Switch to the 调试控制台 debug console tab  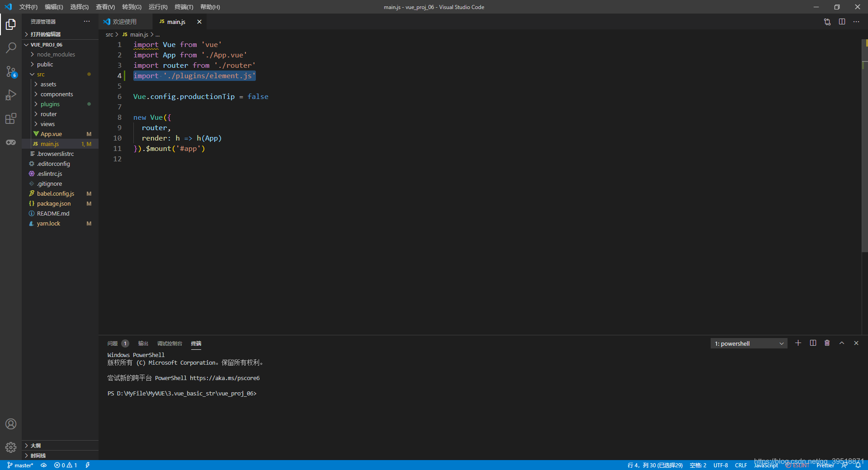(x=170, y=343)
